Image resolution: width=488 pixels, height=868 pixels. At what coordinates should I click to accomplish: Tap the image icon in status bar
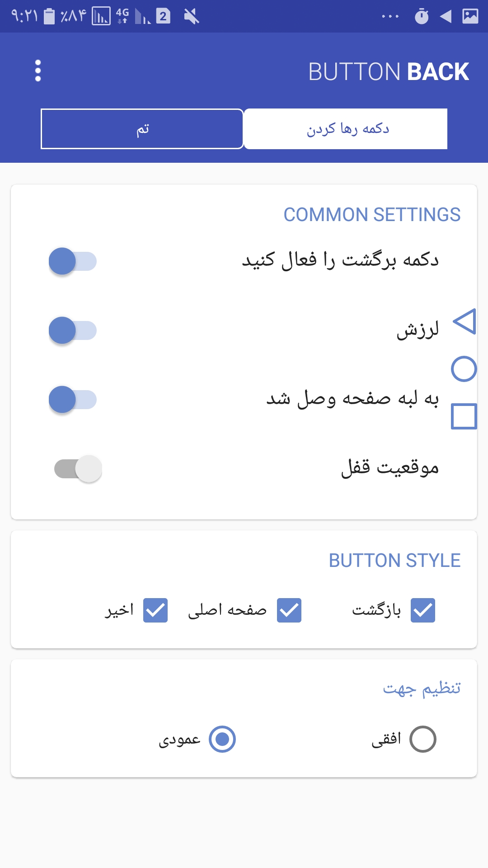coord(470,16)
